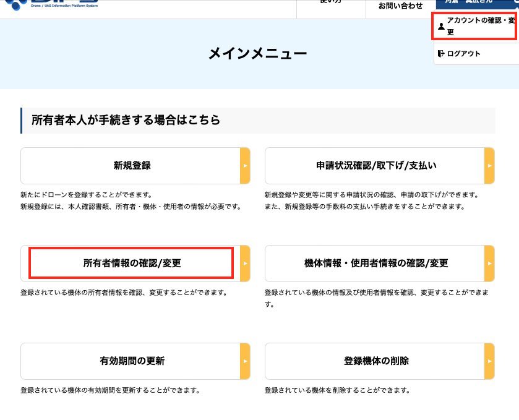Viewport: 519px width, 420px height.
Task: Click the person icon beside アカウントの確認・変更
Action: (441, 26)
